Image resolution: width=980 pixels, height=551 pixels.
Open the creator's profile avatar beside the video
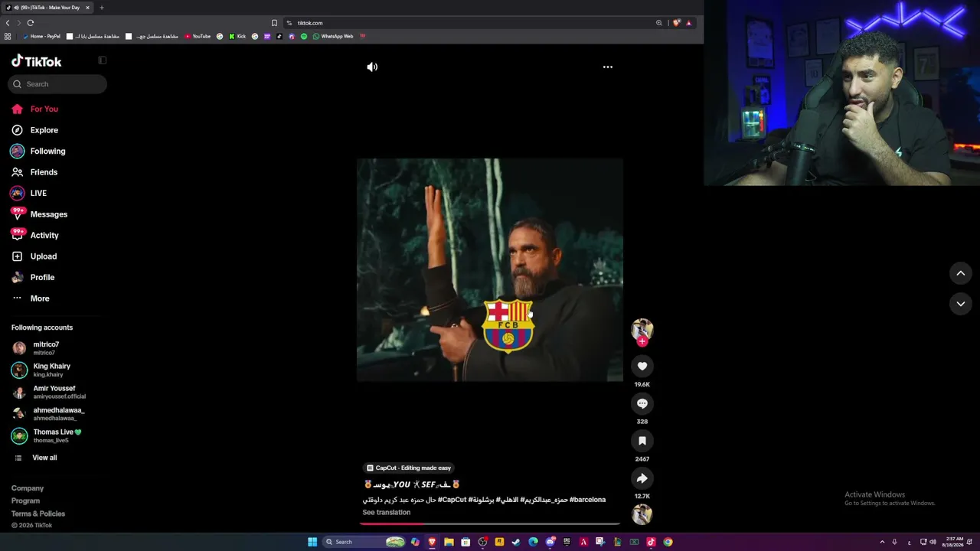(x=642, y=328)
